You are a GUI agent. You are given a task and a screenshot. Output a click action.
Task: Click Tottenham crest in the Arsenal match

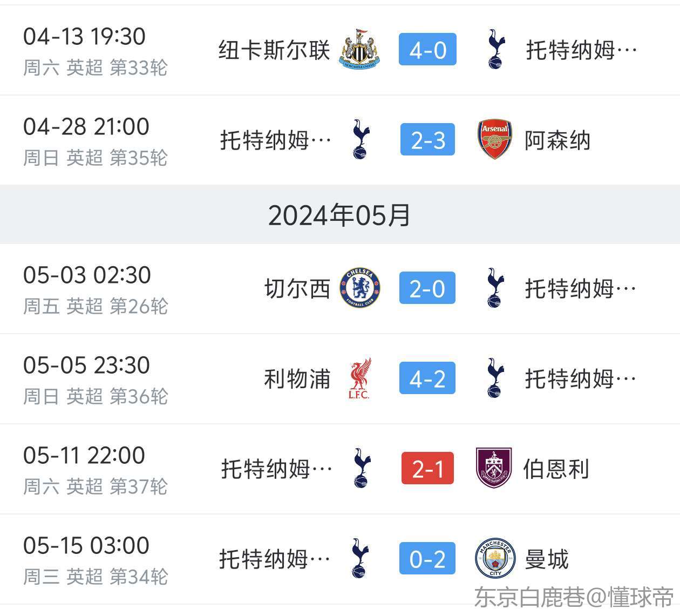click(361, 140)
